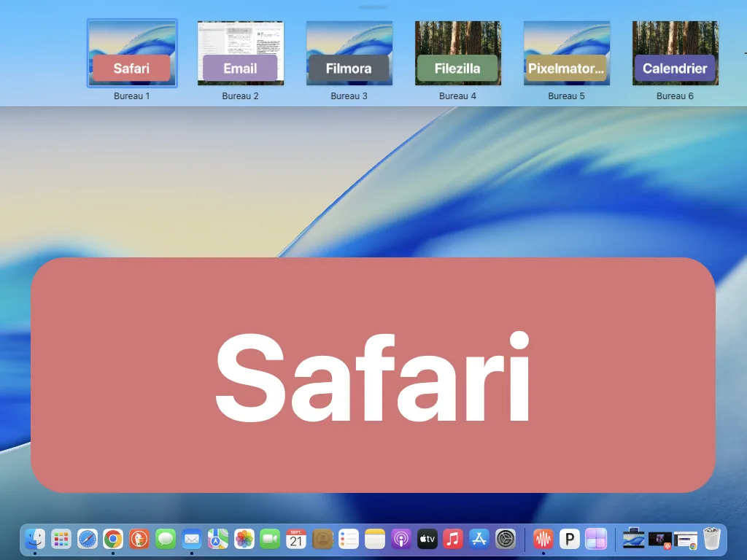Image resolution: width=747 pixels, height=560 pixels.
Task: Switch to the Pixelmator desktop thumbnail
Action: pyautogui.click(x=566, y=53)
